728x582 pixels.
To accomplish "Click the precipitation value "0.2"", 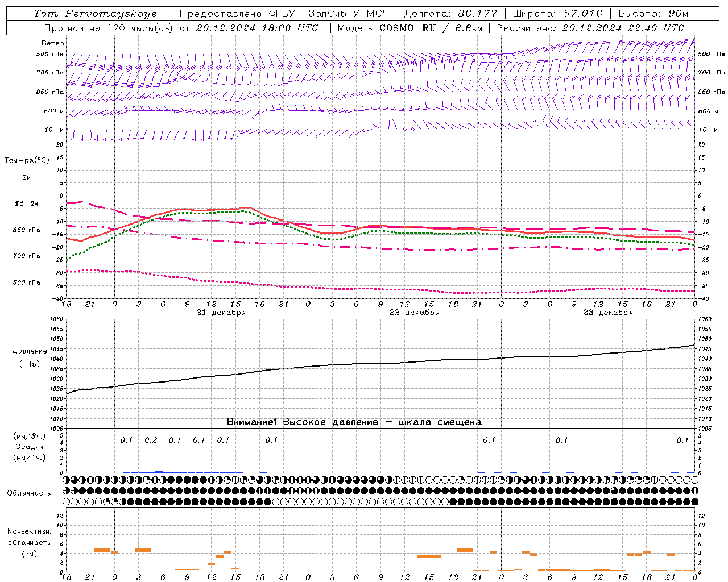I will 151,440.
